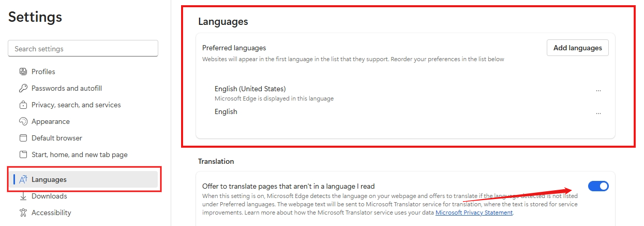
Task: Click the 'Offer to translate pages' label text
Action: [x=288, y=186]
